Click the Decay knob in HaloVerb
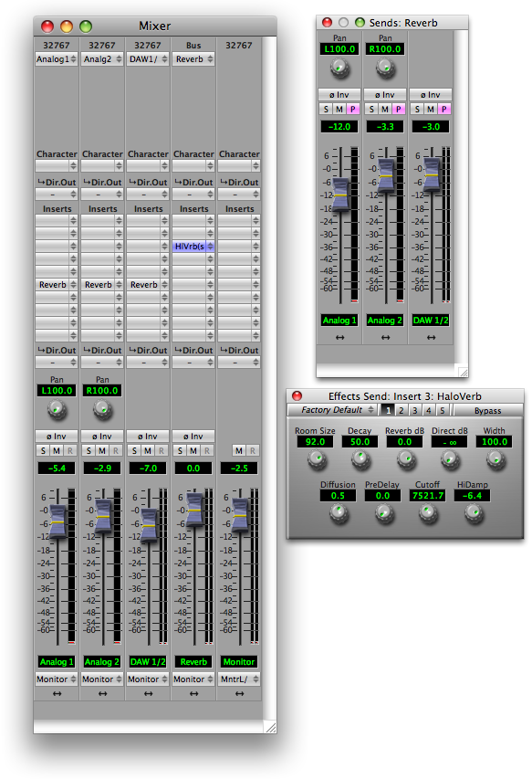Screen dimensions: 532x779 tap(360, 459)
